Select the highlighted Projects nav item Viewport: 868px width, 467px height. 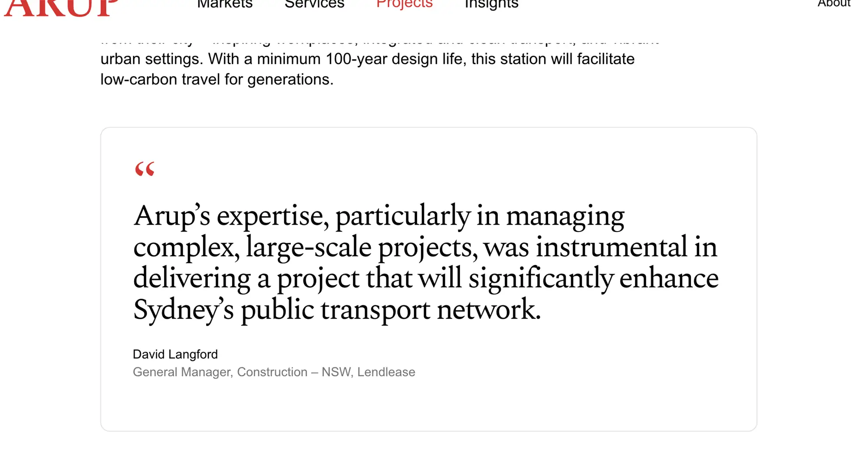point(404,4)
